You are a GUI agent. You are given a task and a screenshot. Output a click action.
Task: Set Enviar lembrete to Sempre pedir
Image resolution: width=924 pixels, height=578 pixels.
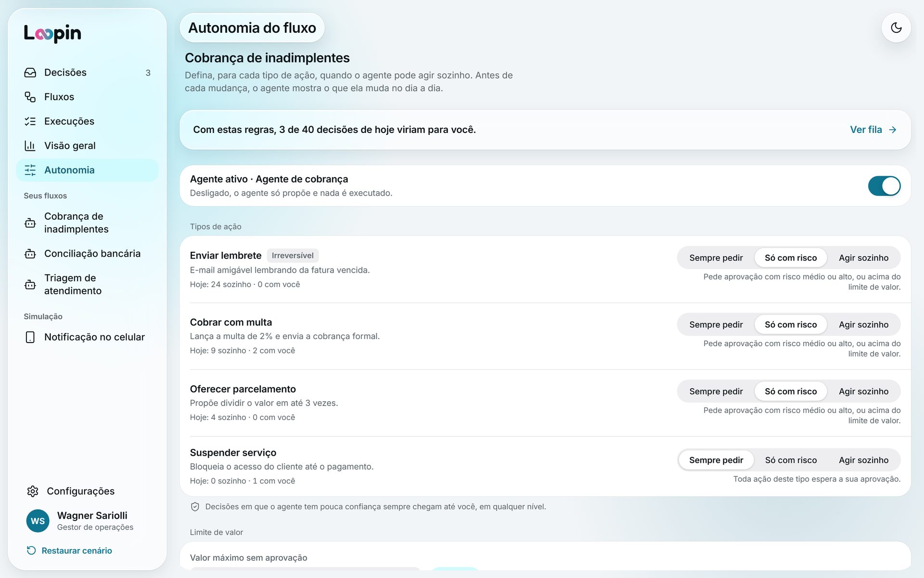716,258
